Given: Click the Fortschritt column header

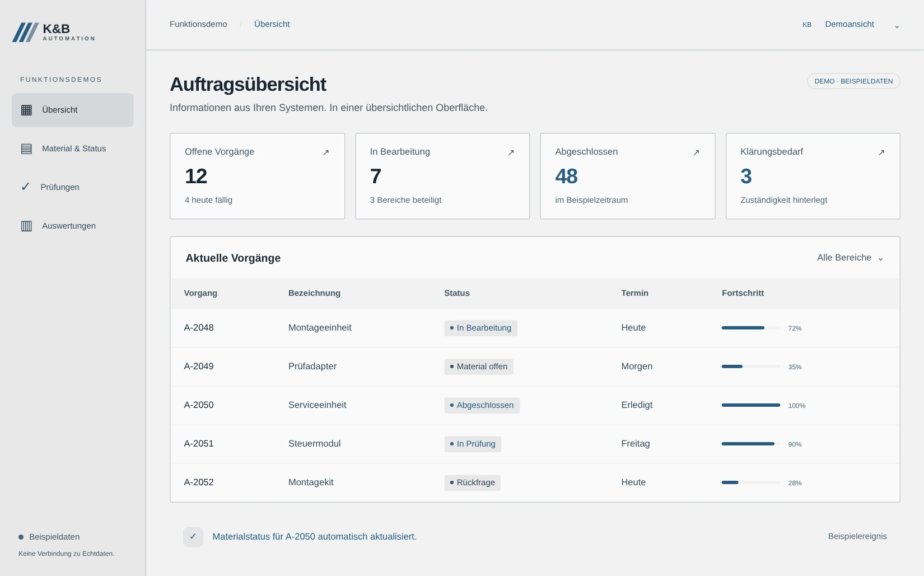Looking at the screenshot, I should pyautogui.click(x=743, y=293).
